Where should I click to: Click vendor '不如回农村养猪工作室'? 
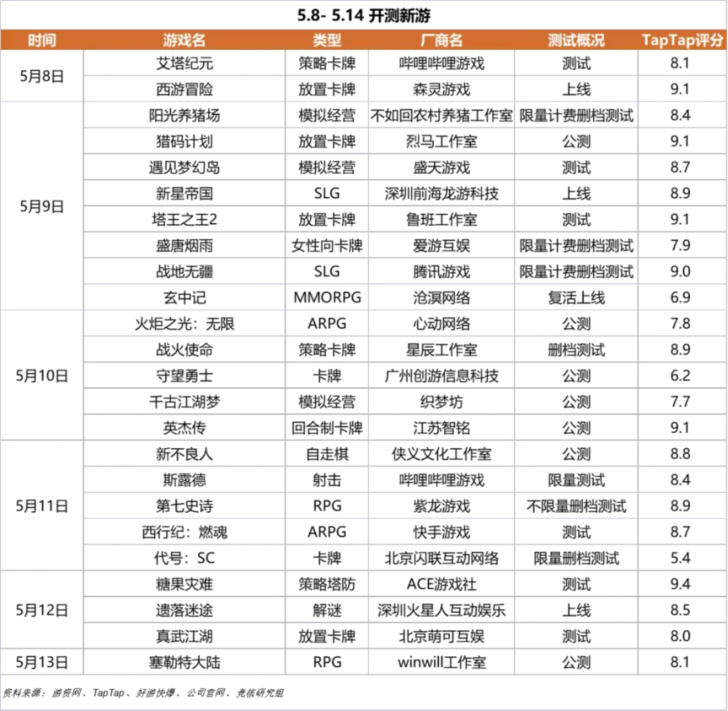(x=442, y=115)
